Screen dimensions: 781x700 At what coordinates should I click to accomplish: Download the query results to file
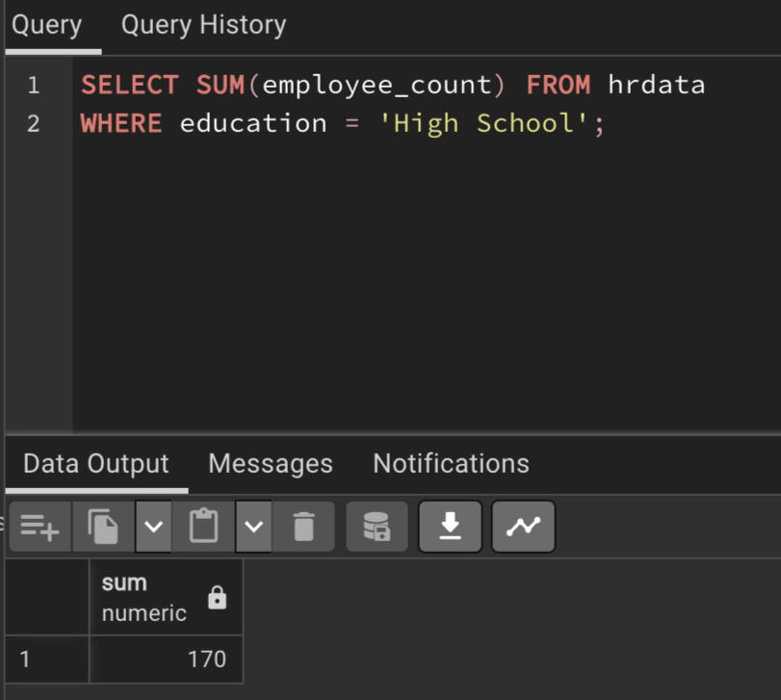450,527
